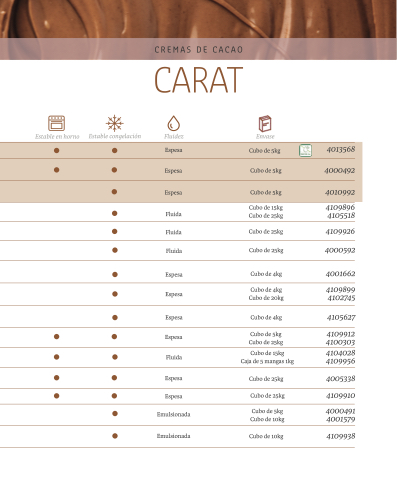Select product code 4100303

tap(340, 342)
